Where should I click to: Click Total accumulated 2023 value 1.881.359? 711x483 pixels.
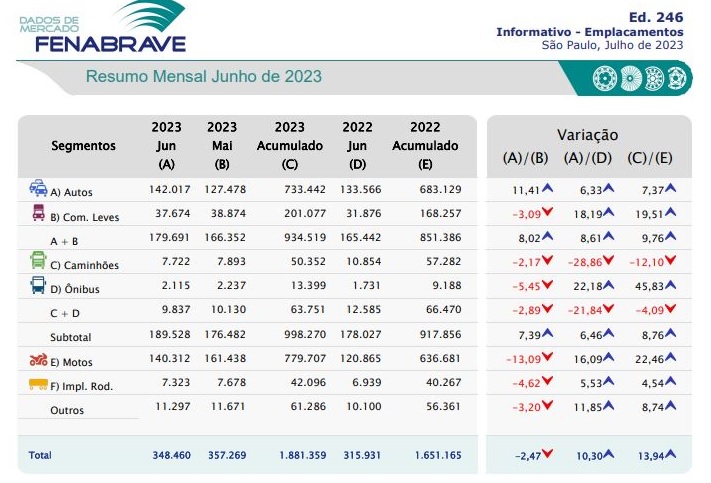point(302,455)
